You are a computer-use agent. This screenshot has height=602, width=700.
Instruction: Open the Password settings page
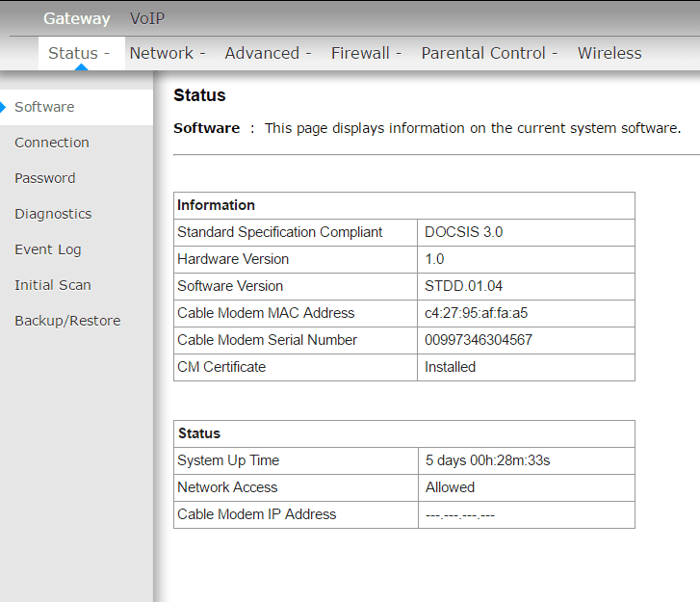[44, 178]
